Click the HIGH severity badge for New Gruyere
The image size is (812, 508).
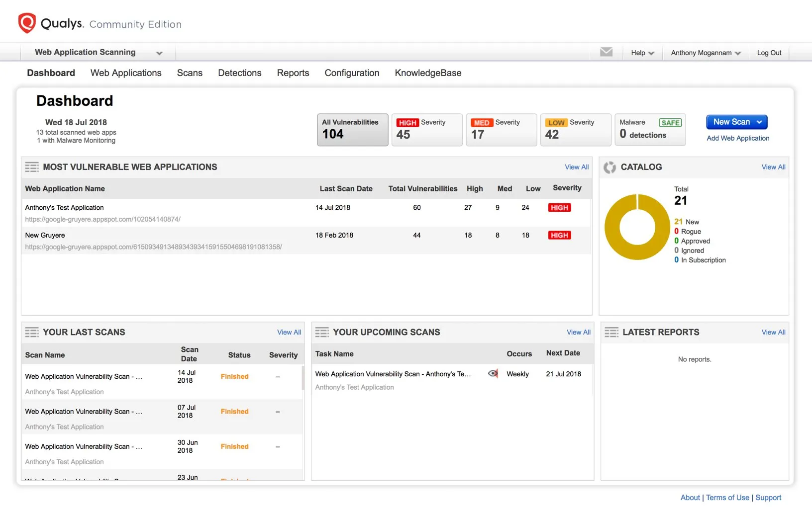pyautogui.click(x=559, y=236)
